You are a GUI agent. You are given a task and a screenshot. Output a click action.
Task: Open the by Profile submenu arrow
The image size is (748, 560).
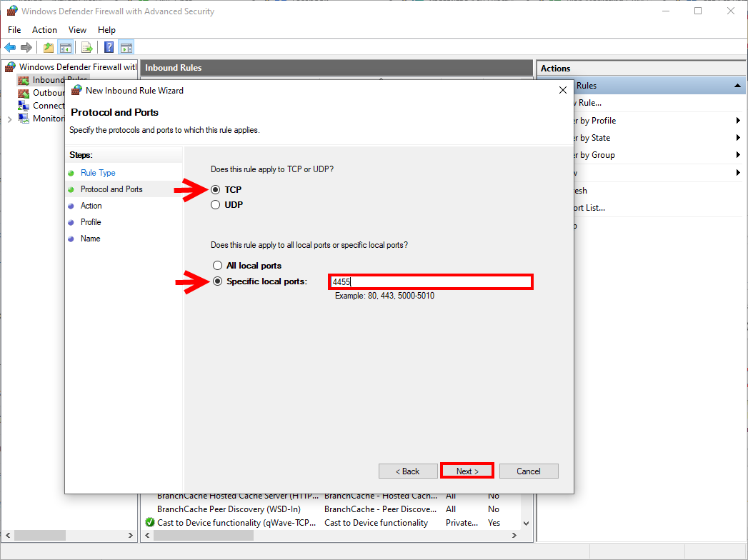click(738, 121)
